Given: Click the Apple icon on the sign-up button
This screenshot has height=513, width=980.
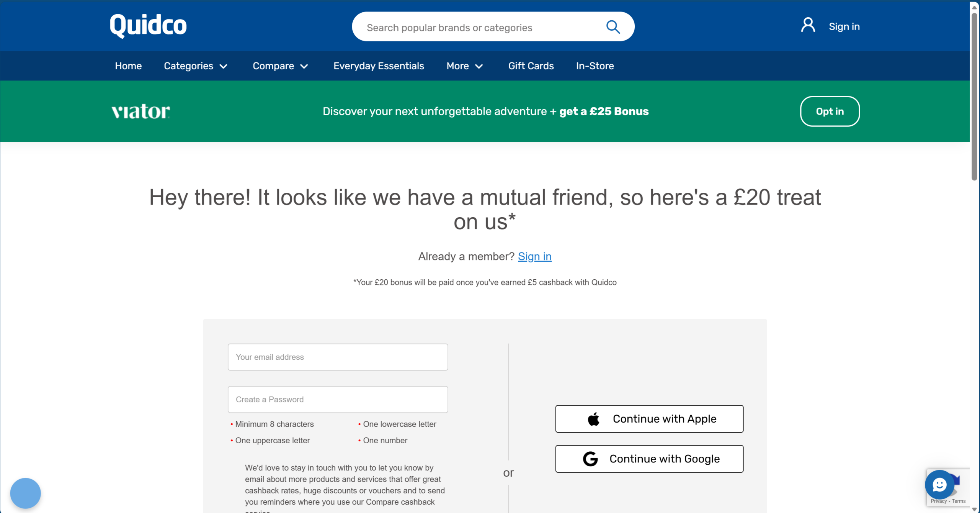Looking at the screenshot, I should [593, 418].
